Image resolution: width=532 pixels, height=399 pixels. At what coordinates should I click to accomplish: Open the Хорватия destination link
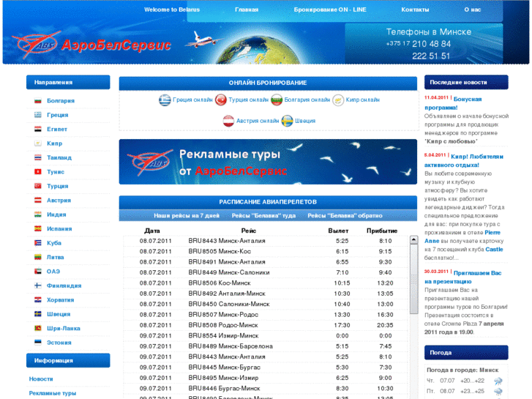click(61, 300)
